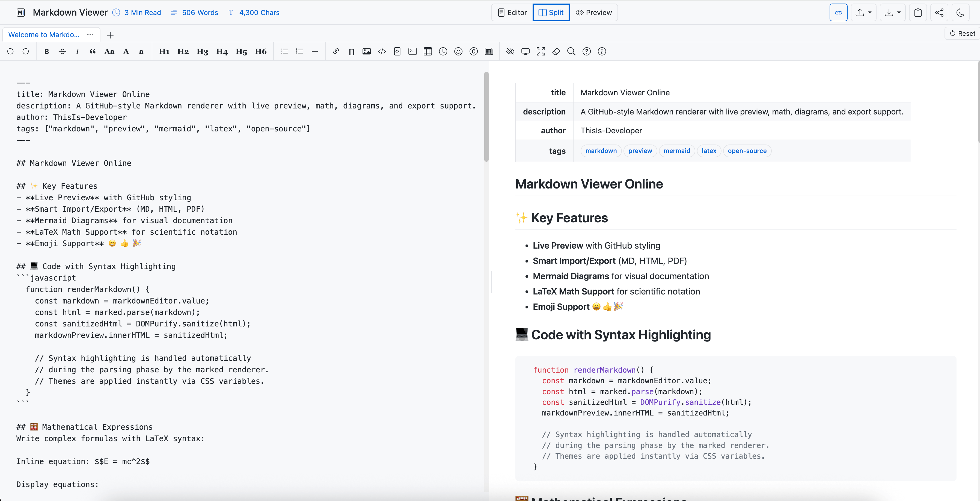Insert an H5 heading
Image resolution: width=980 pixels, height=501 pixels.
(x=241, y=51)
